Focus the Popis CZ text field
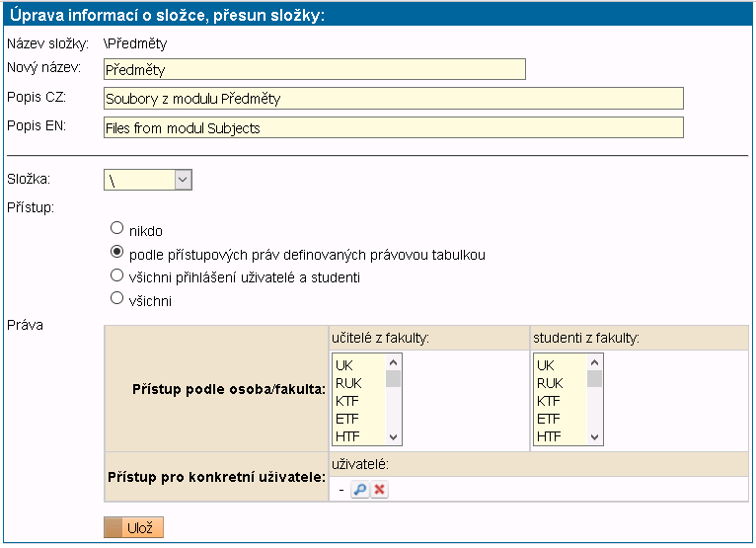Image resolution: width=756 pixels, height=548 pixels. (x=393, y=99)
